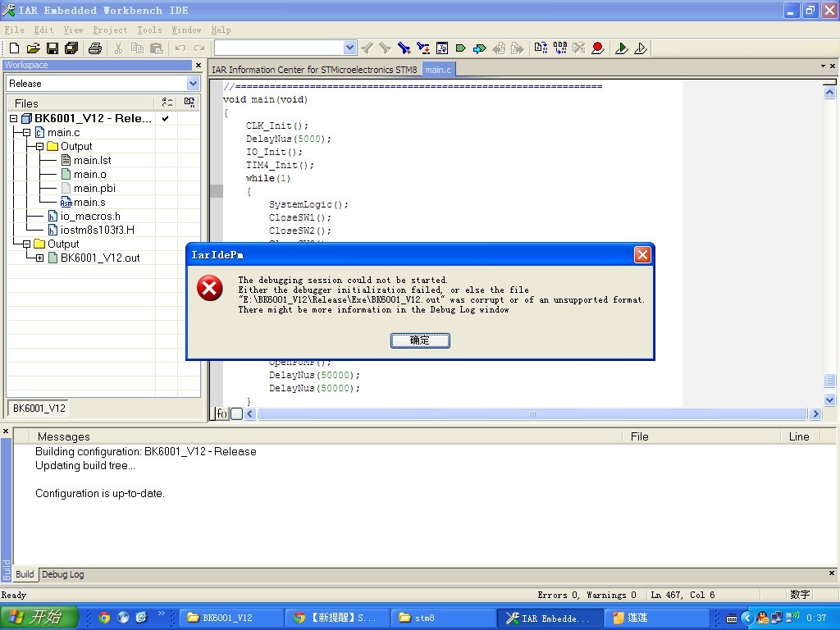Open the View menu
840x630 pixels.
click(73, 30)
